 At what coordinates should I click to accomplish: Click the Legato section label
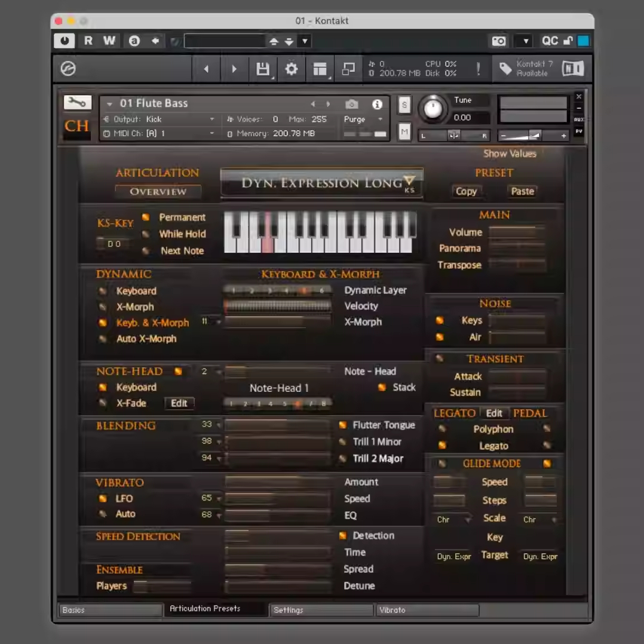(x=455, y=413)
